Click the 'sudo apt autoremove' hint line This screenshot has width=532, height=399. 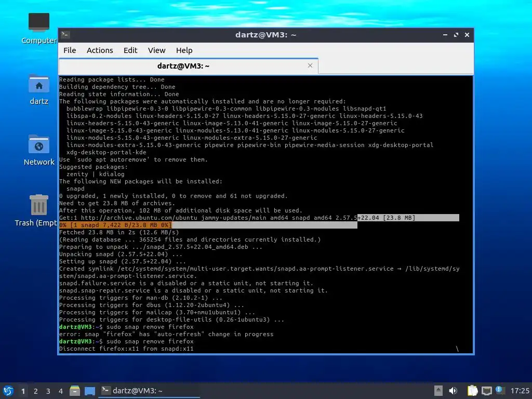(134, 159)
